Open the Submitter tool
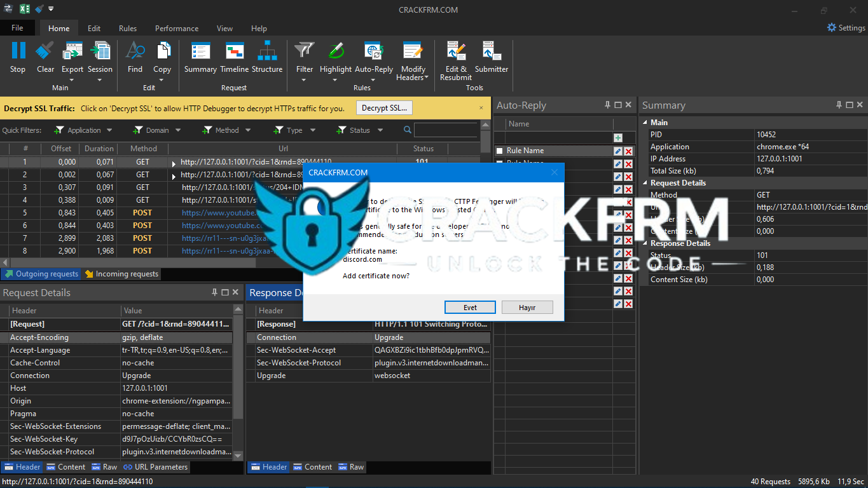The image size is (868, 488). tap(492, 51)
